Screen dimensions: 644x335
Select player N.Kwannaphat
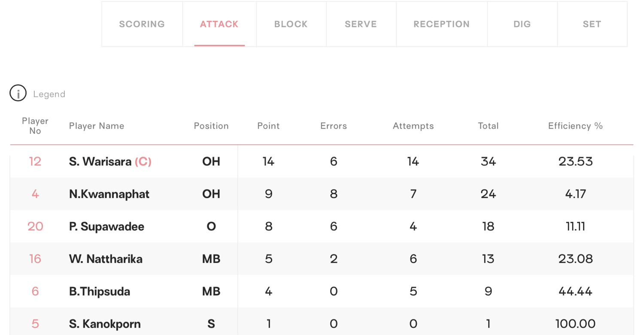click(x=109, y=194)
